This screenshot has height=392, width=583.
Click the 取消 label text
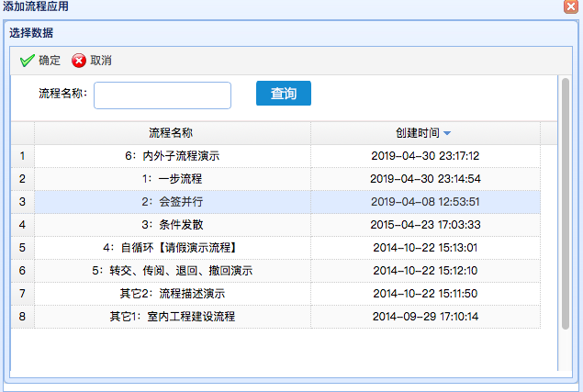pos(101,61)
